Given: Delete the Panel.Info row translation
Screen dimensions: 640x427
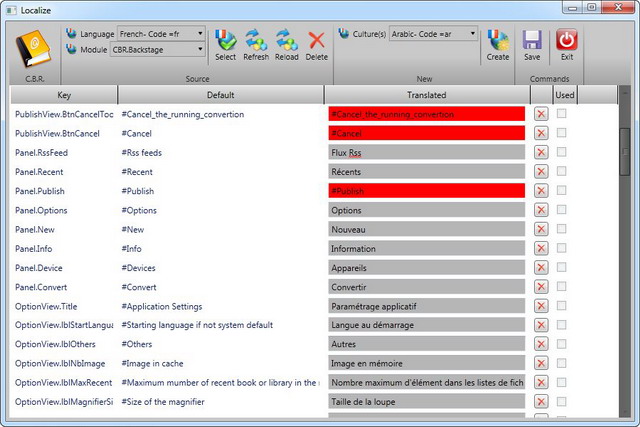Looking at the screenshot, I should [541, 248].
